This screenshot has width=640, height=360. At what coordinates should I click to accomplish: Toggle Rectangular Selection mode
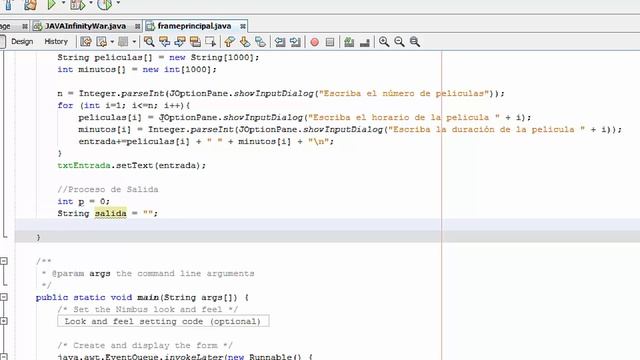pos(211,42)
